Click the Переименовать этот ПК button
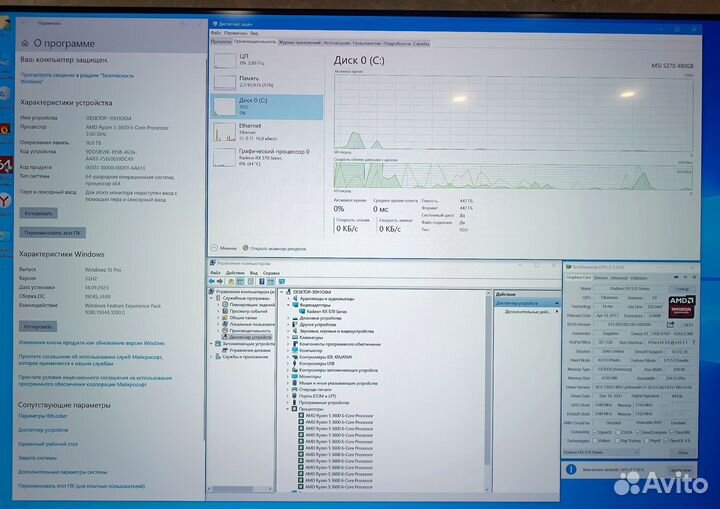The width and height of the screenshot is (720, 509). [x=52, y=233]
